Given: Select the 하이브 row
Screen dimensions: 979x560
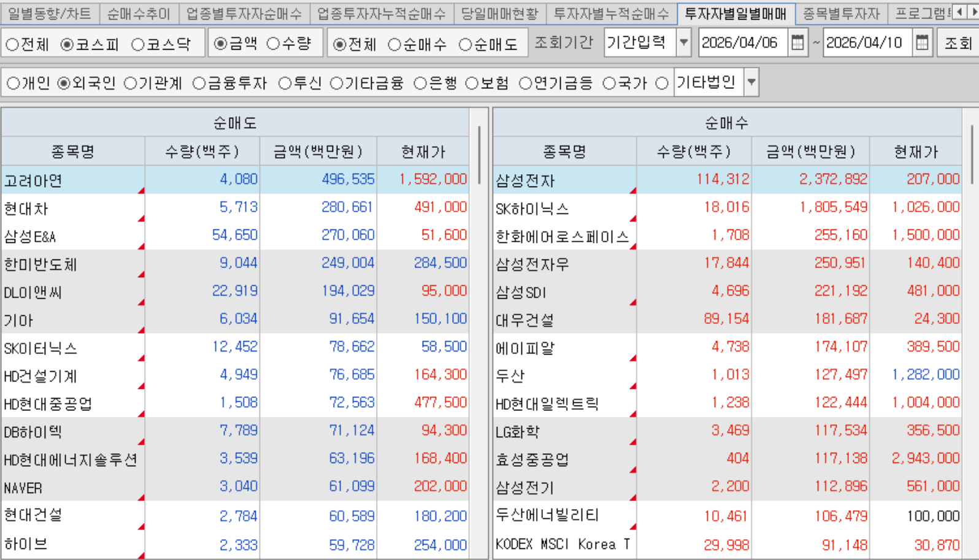Looking at the screenshot, I should coord(235,544).
